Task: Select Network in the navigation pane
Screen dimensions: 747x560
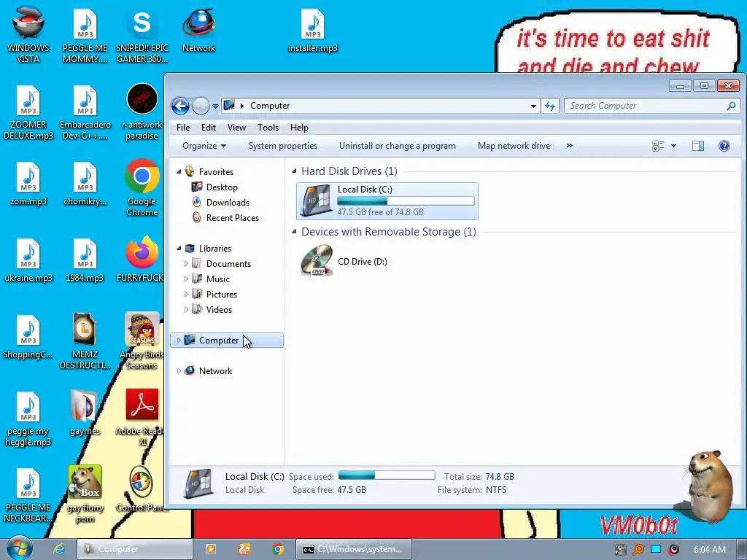Action: click(x=215, y=371)
